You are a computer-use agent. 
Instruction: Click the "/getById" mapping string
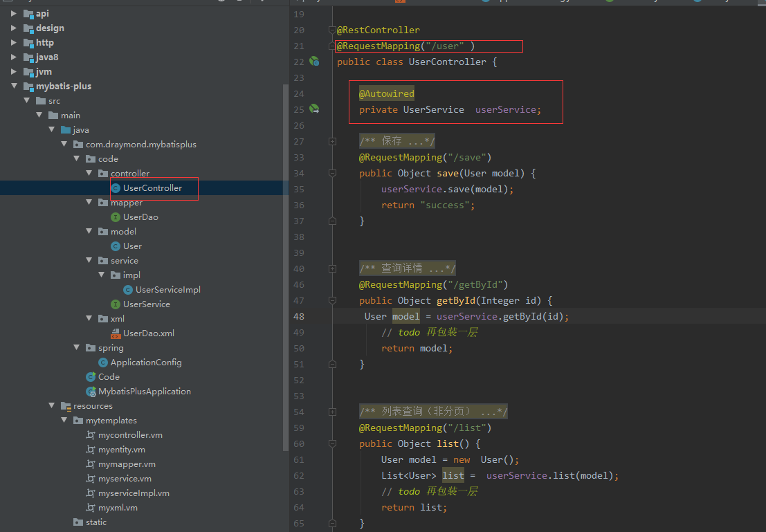pyautogui.click(x=475, y=285)
